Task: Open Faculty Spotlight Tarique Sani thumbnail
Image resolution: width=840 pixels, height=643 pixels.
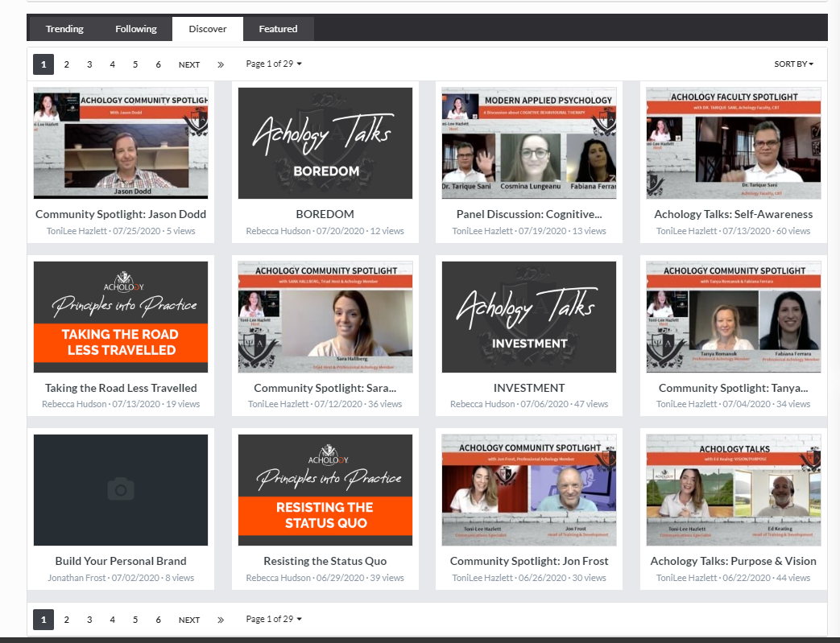Action: 734,143
